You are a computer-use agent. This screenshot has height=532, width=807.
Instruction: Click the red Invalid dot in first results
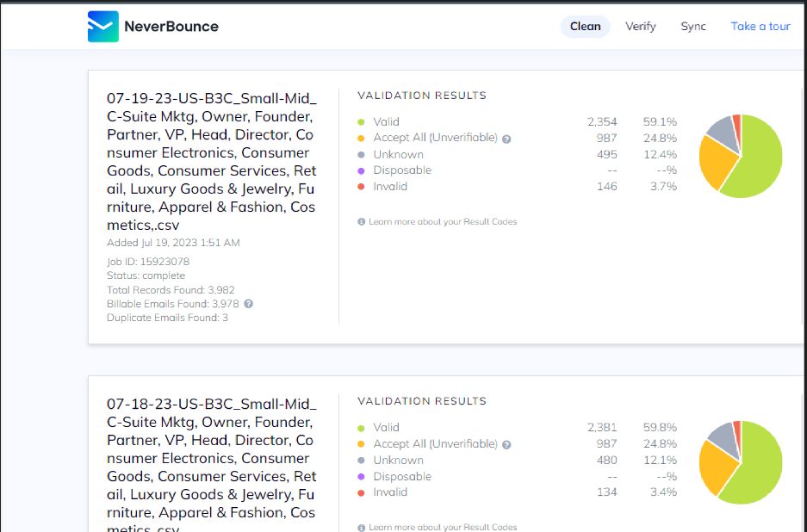coord(361,187)
